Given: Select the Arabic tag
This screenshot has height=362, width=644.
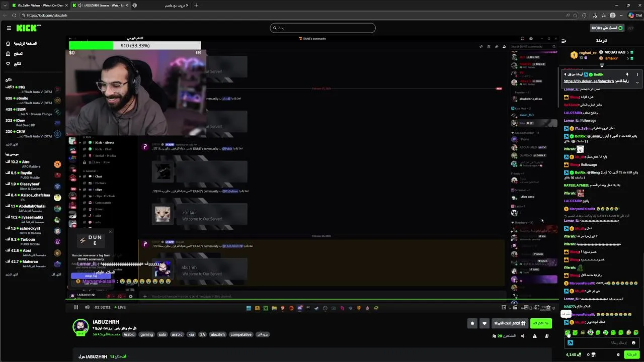Looking at the screenshot, I should [129, 334].
